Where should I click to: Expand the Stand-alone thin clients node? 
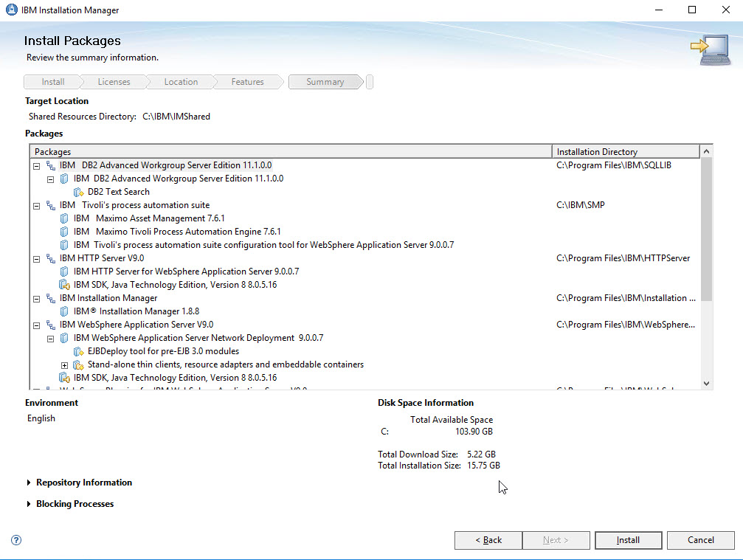point(65,364)
